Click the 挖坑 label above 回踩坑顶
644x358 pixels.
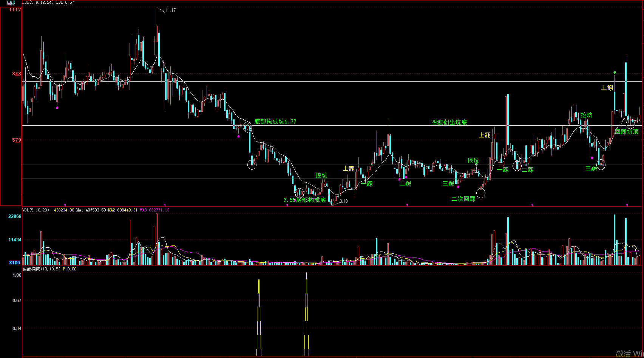[x=587, y=115]
